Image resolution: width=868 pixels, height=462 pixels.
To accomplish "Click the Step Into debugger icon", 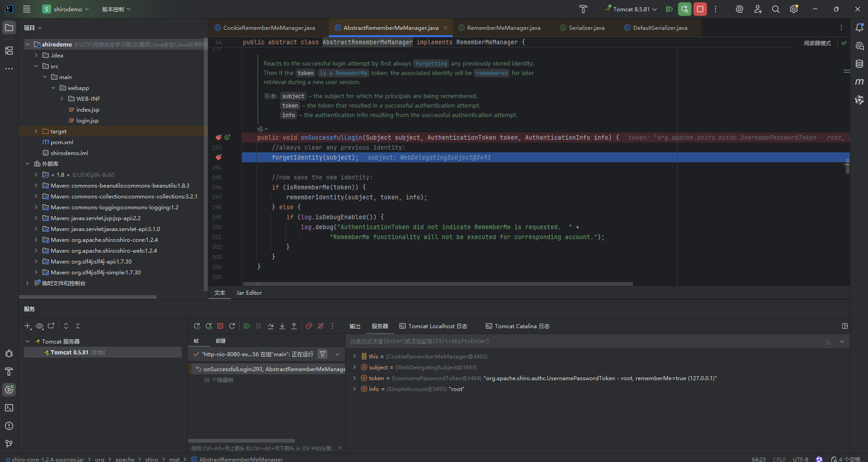I will click(282, 326).
